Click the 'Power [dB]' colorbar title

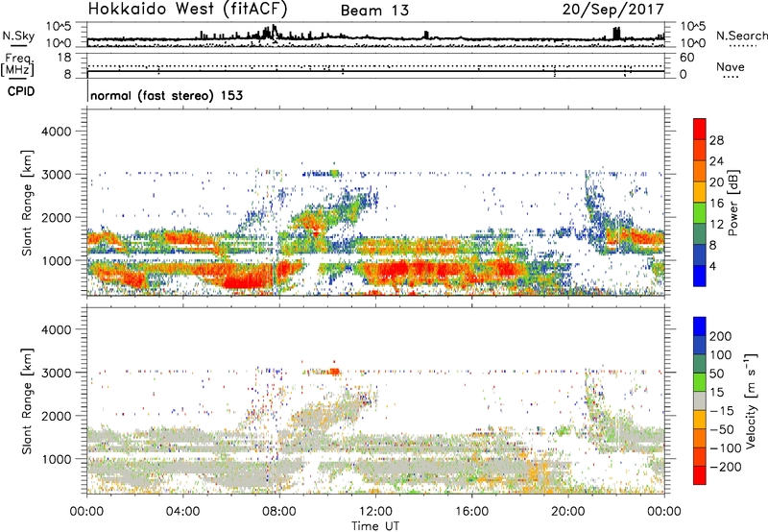tap(732, 203)
